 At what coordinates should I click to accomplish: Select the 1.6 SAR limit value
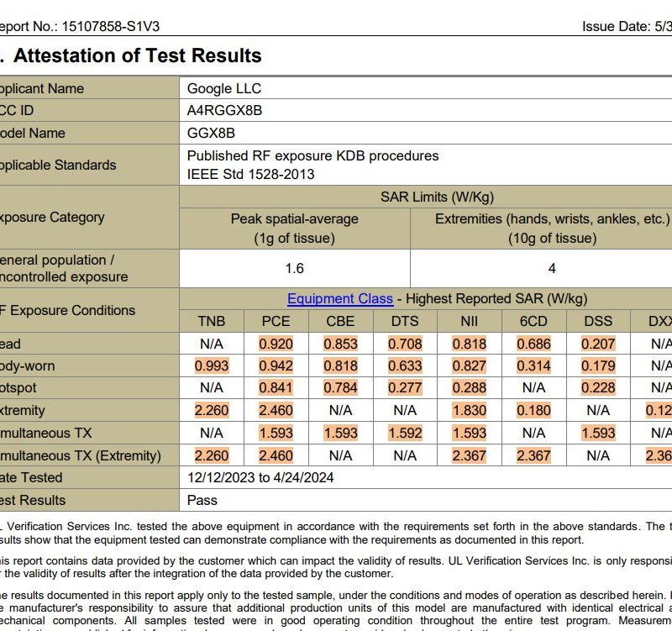(294, 269)
